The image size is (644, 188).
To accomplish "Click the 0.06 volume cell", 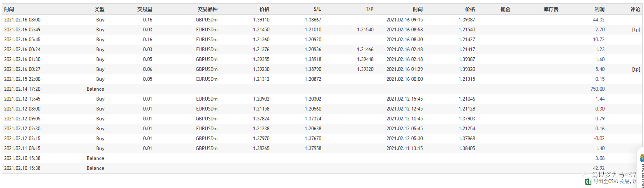I will click(x=148, y=69).
